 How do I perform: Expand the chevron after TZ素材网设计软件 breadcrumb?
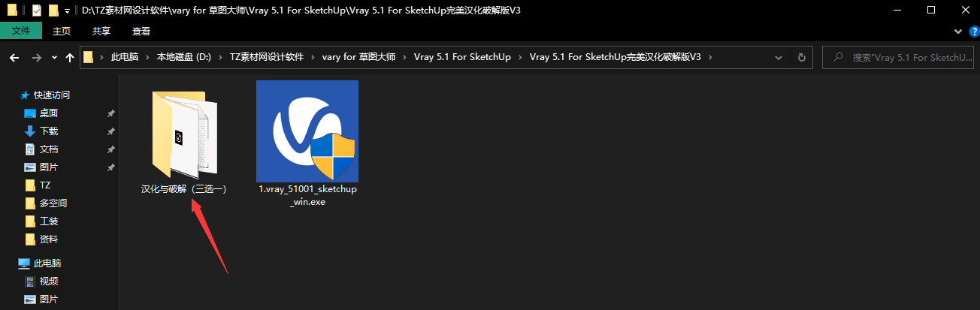[313, 57]
